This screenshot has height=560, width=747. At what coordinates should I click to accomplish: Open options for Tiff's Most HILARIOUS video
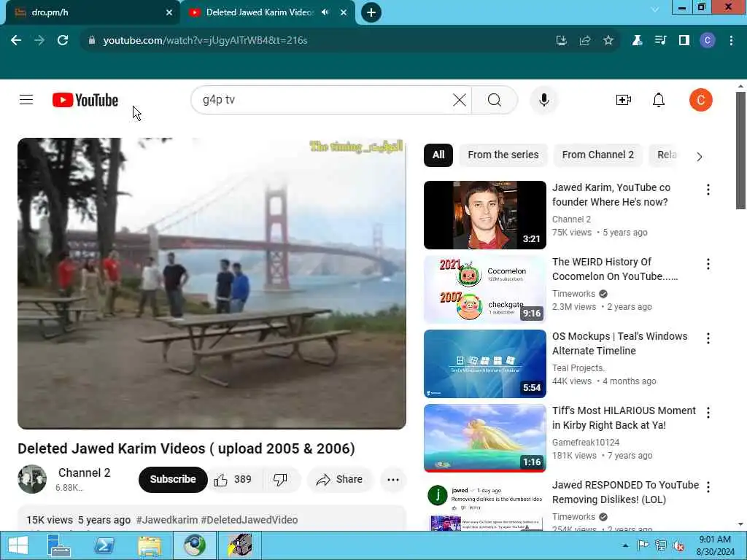coord(708,413)
